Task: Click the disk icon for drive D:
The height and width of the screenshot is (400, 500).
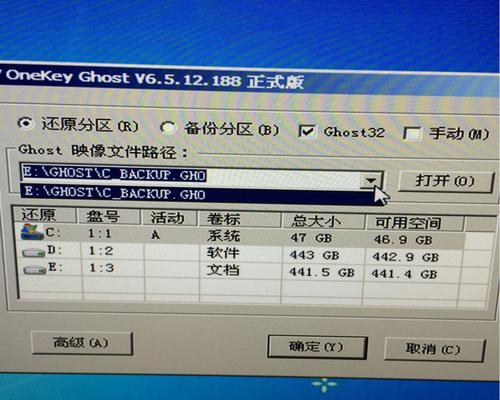Action: point(34,252)
